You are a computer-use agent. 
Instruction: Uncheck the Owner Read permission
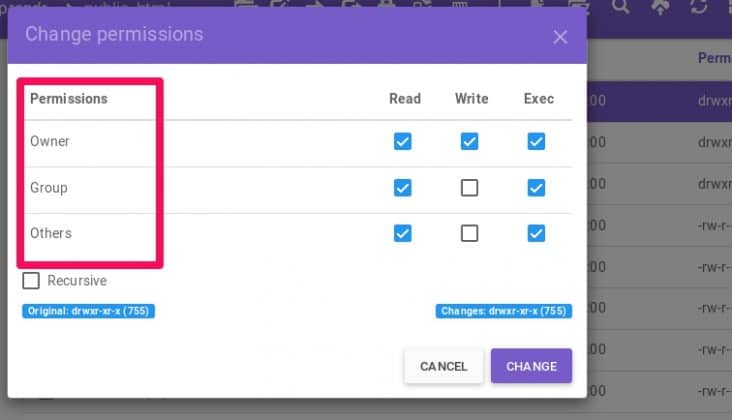(402, 142)
